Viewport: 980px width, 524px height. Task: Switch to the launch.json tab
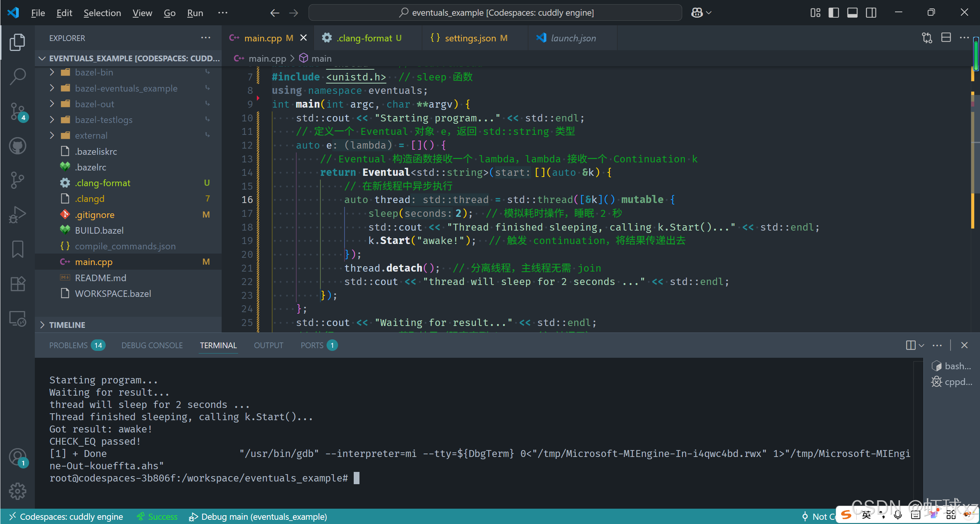click(572, 38)
